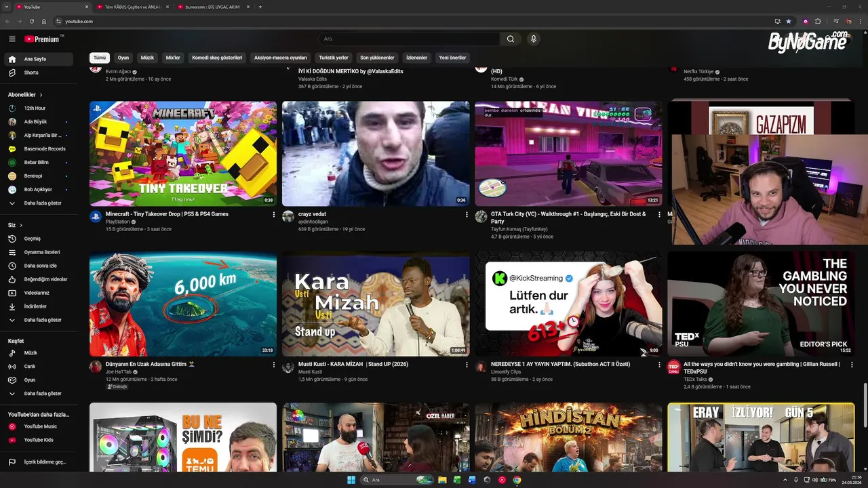Click TEDx Talks channel avatar
The image size is (868, 488).
673,367
